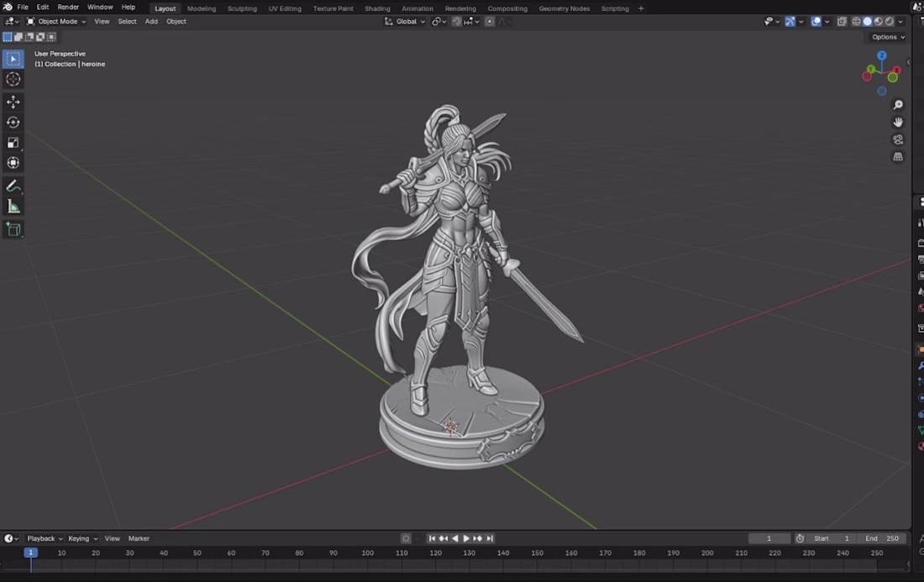The image size is (924, 582).
Task: Click the pan view hand icon
Action: coord(897,123)
